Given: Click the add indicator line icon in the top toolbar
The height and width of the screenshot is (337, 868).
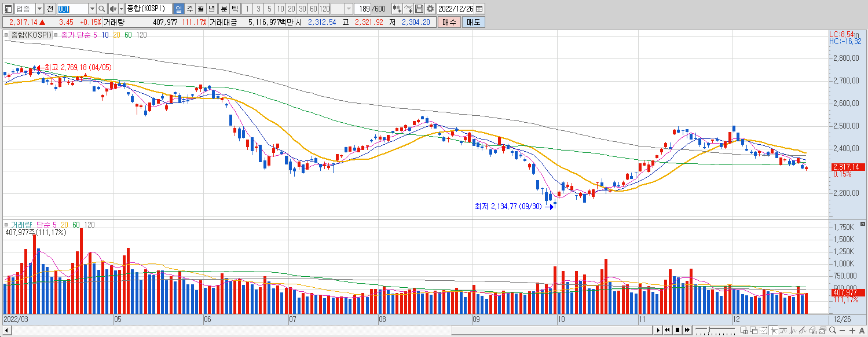Looking at the screenshot, I should 408,9.
